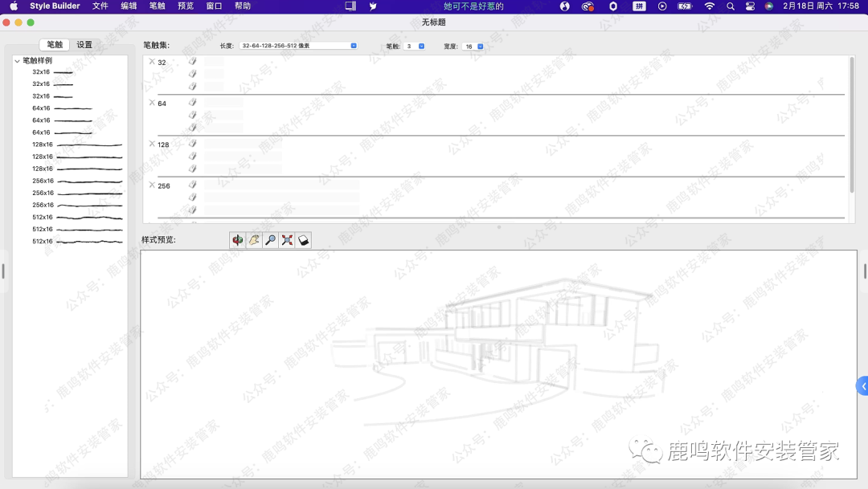This screenshot has width=868, height=489.
Task: Switch to the 设置 tab
Action: click(84, 45)
